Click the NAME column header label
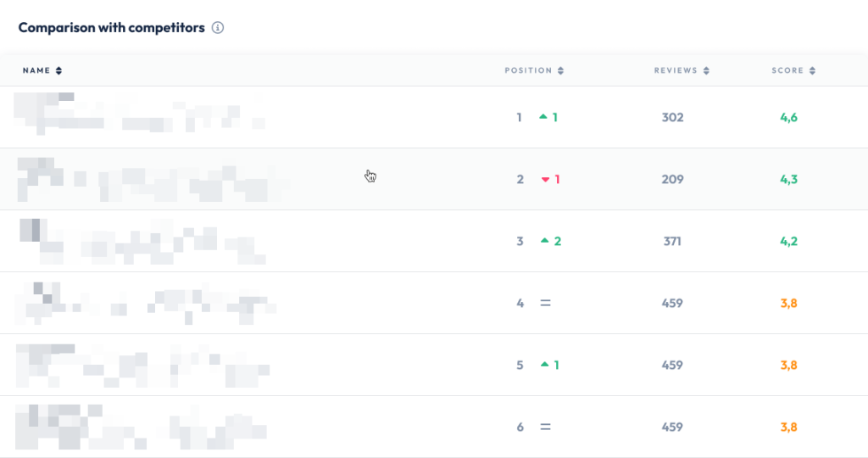868x458 pixels. (36, 70)
